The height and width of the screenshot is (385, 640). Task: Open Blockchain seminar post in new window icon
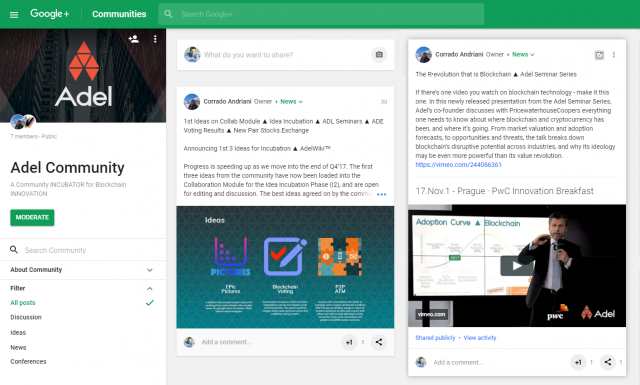[599, 55]
